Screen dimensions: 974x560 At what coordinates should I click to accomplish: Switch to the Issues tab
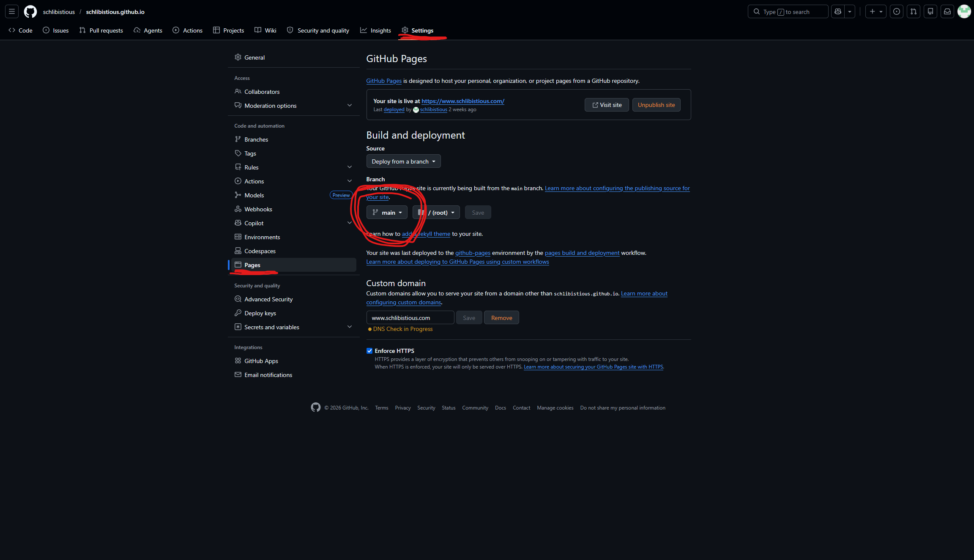[x=56, y=30]
